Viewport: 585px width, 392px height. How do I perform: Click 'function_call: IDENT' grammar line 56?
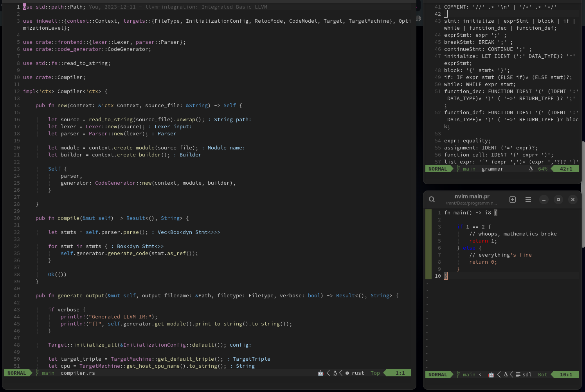(475, 155)
